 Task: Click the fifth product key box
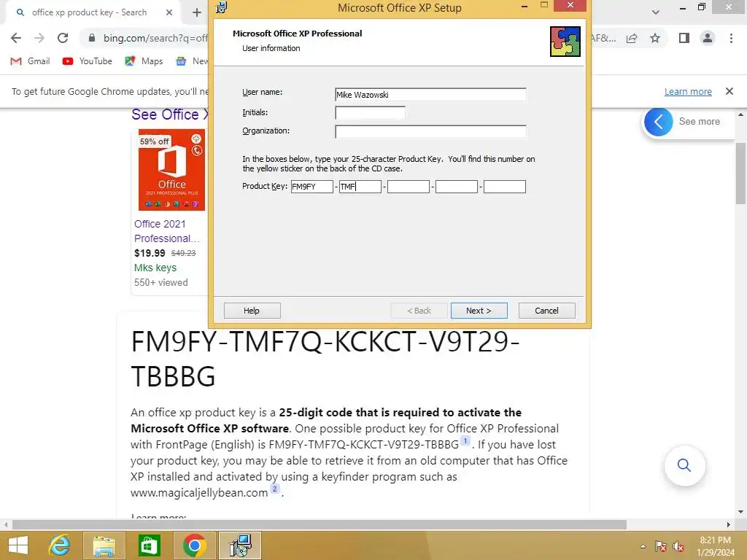[x=505, y=187]
